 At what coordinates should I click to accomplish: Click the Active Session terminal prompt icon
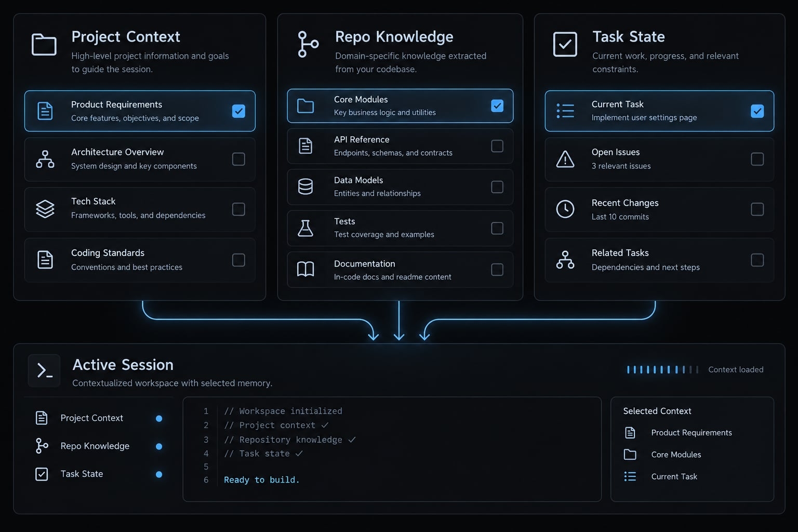[x=44, y=370]
